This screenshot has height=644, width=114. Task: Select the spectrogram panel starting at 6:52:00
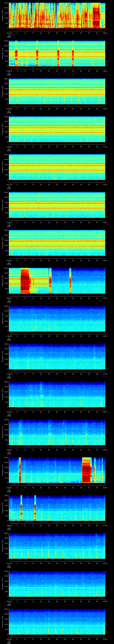[x=57, y=584]
